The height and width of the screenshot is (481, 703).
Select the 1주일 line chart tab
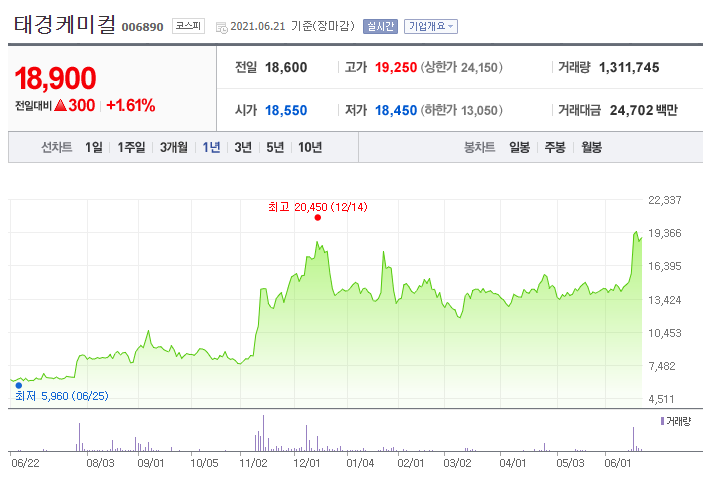[x=131, y=147]
